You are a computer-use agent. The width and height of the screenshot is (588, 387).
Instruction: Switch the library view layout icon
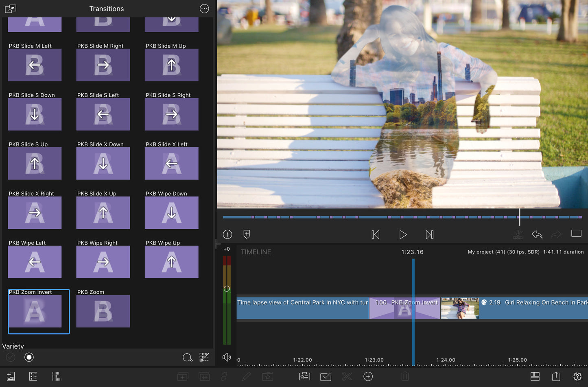(x=204, y=357)
